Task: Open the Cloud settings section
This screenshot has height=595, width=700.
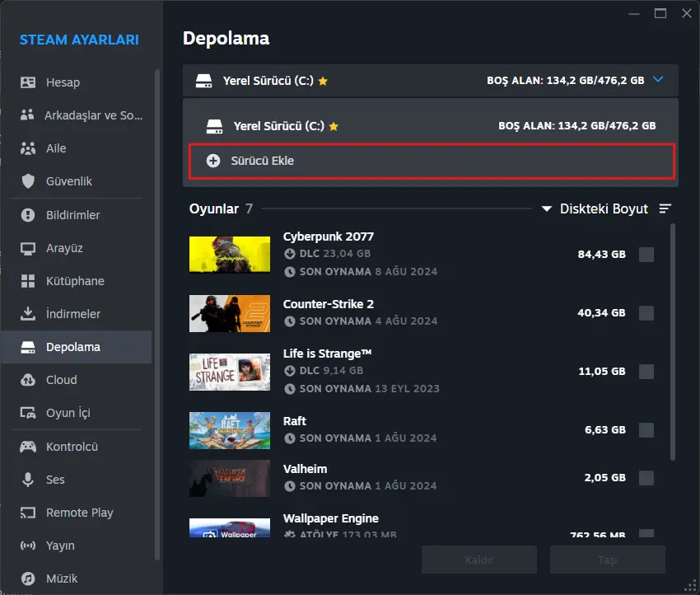Action: pyautogui.click(x=76, y=380)
